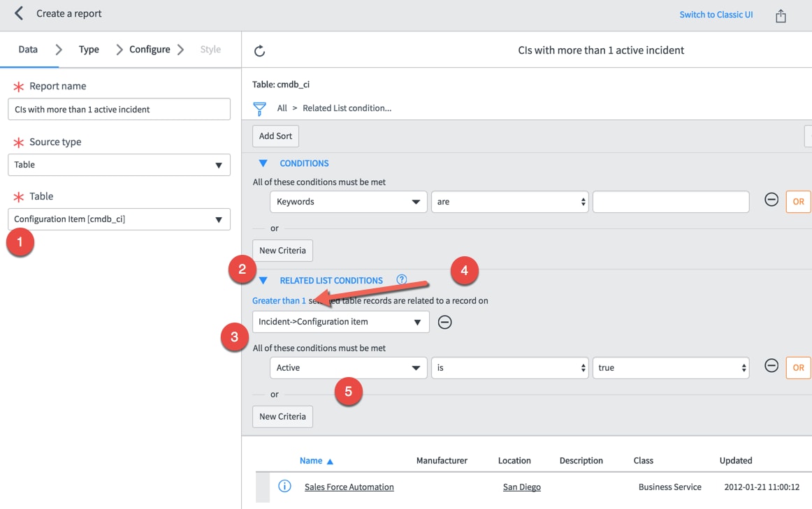This screenshot has height=509, width=812.
Task: Click the info icon beside Sales Force Automation
Action: pyautogui.click(x=284, y=487)
